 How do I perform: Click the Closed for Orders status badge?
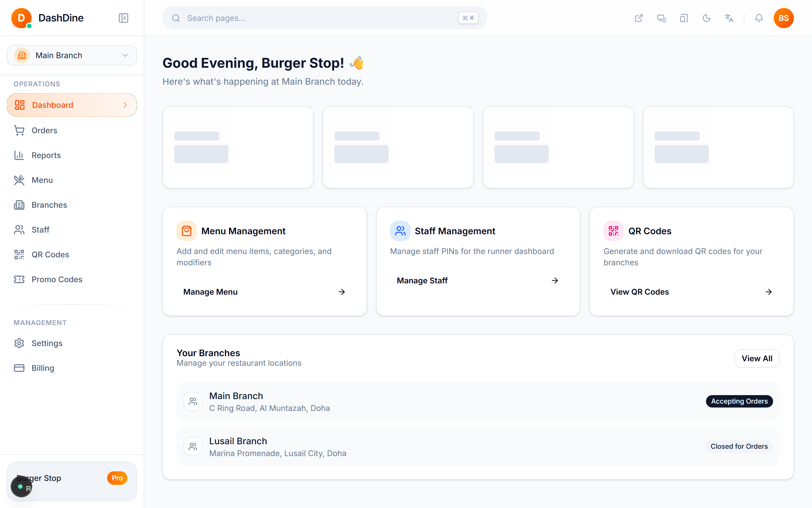coord(739,446)
